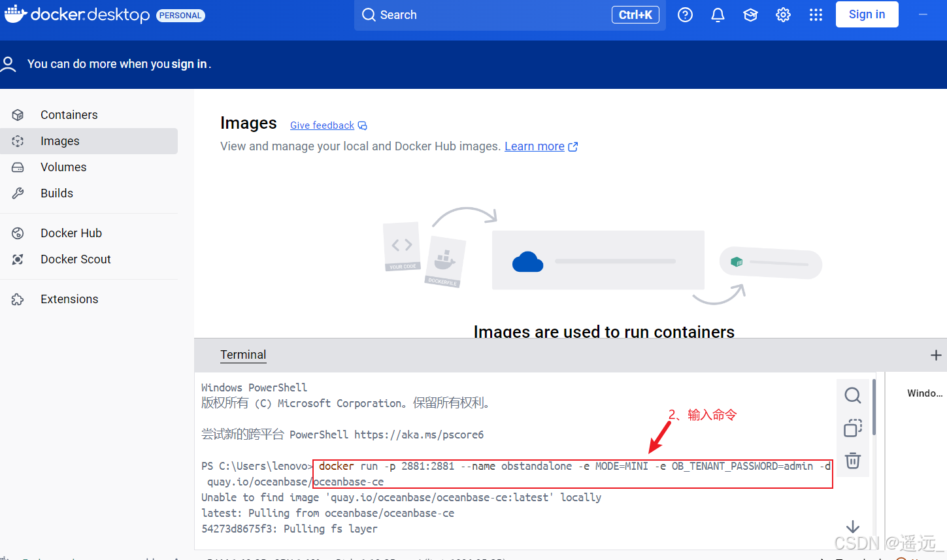Select Images in the sidebar

89,141
